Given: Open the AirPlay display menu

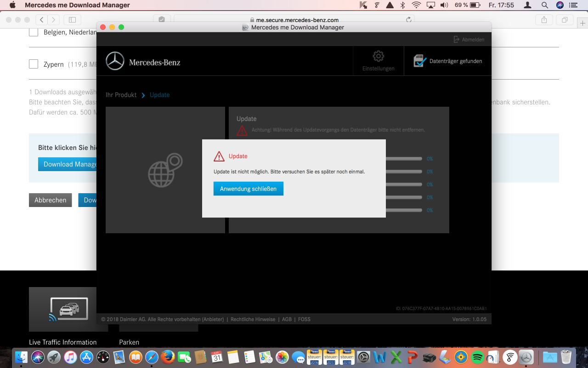Looking at the screenshot, I should [x=430, y=5].
